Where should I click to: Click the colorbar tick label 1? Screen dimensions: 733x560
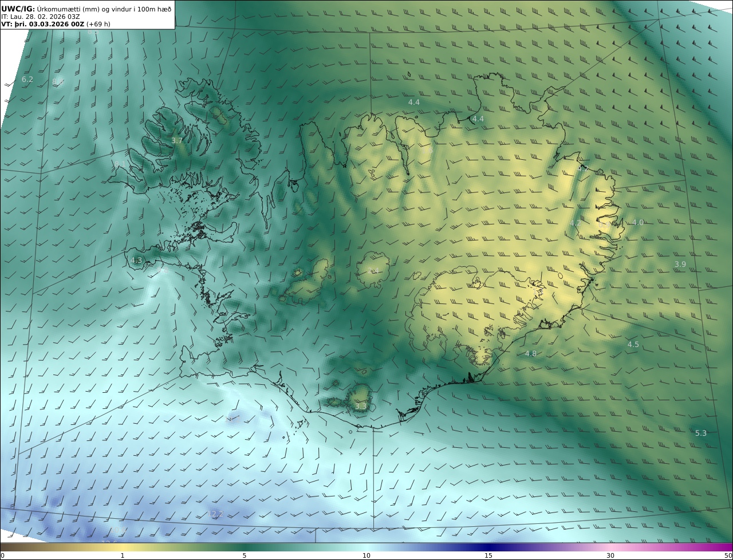tap(123, 555)
